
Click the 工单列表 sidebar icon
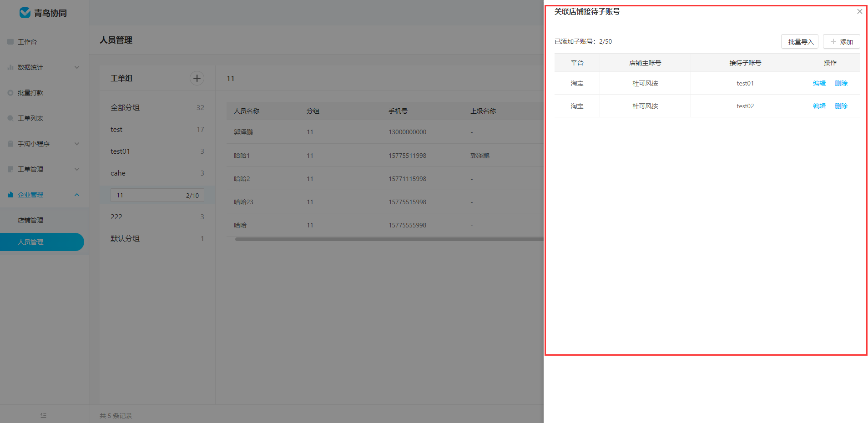10,118
